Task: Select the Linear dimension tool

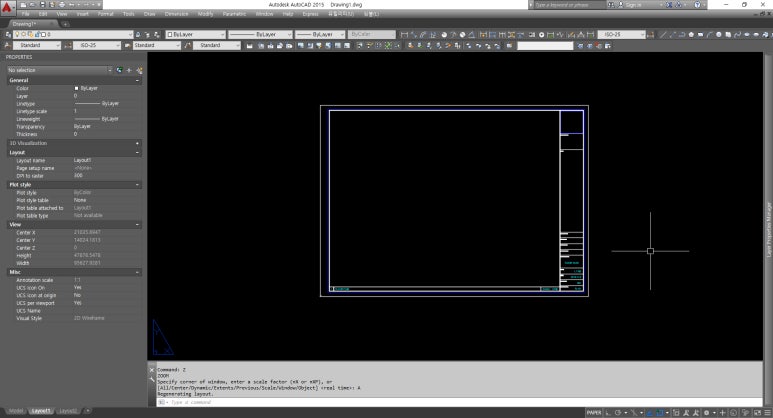Action: point(404,35)
